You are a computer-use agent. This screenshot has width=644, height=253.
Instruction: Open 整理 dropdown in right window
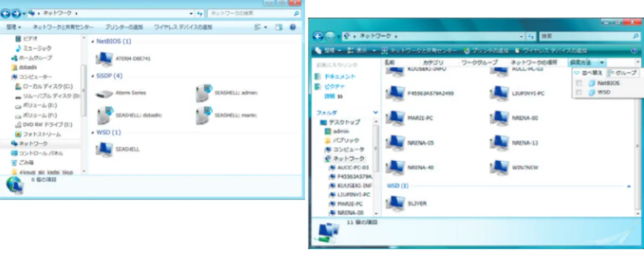328,50
